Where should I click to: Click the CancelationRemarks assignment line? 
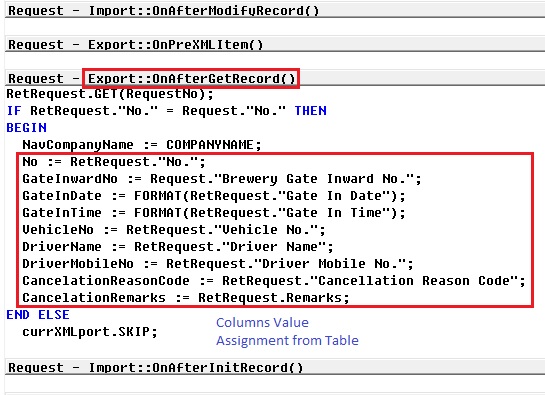(x=186, y=298)
